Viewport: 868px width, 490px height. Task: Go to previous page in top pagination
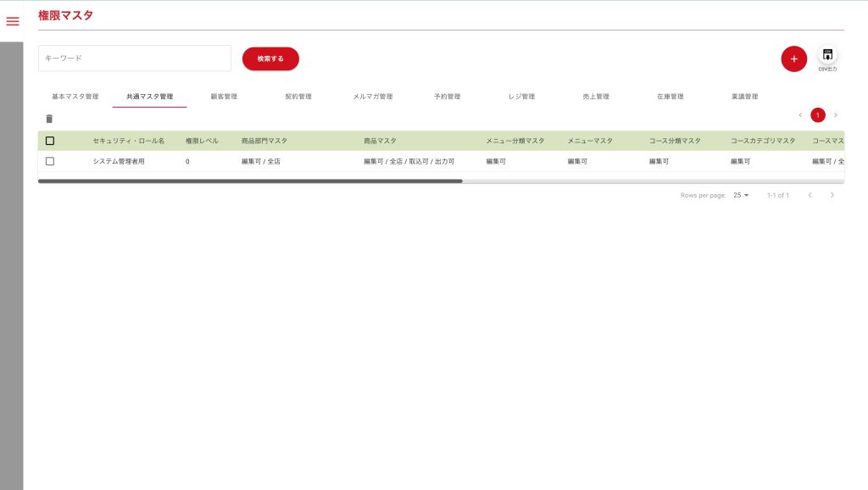[x=799, y=115]
